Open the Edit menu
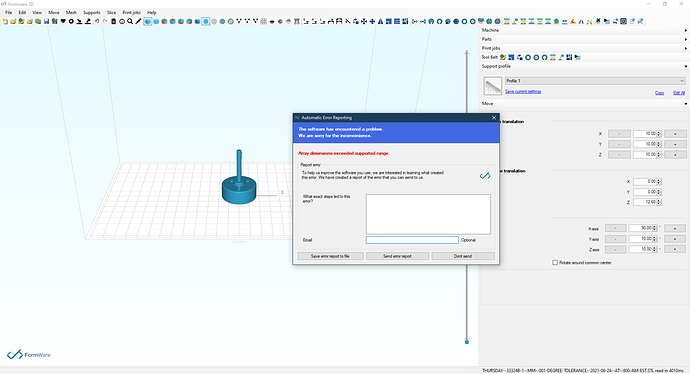Image resolution: width=690 pixels, height=374 pixels. coord(22,13)
